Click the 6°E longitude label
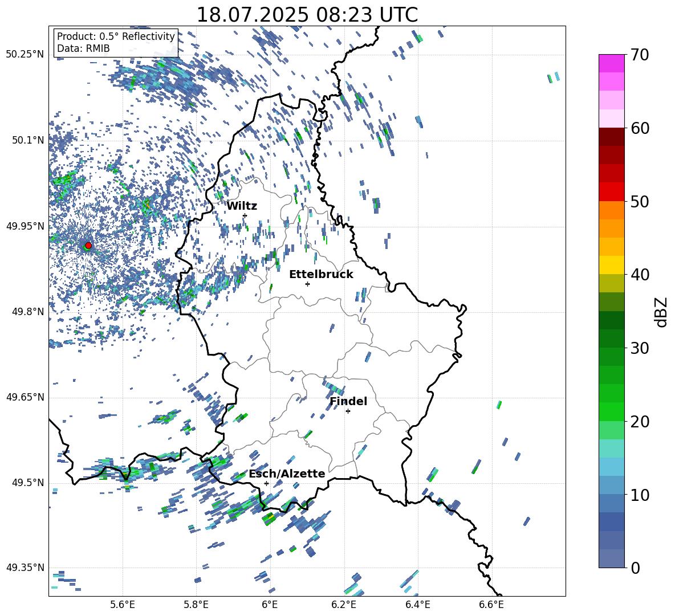Viewport: 675px width, 616px height. tap(270, 605)
